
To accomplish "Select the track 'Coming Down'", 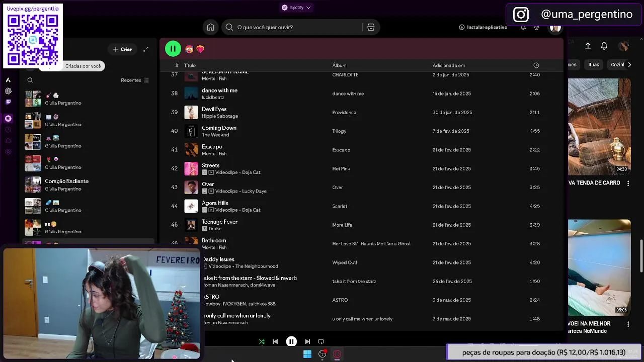I will (219, 128).
